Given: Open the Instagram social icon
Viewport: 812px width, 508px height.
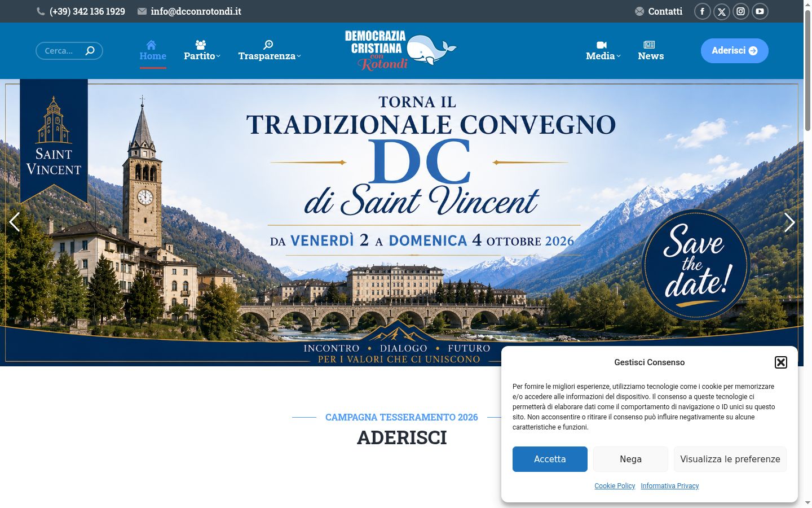Looking at the screenshot, I should [740, 11].
